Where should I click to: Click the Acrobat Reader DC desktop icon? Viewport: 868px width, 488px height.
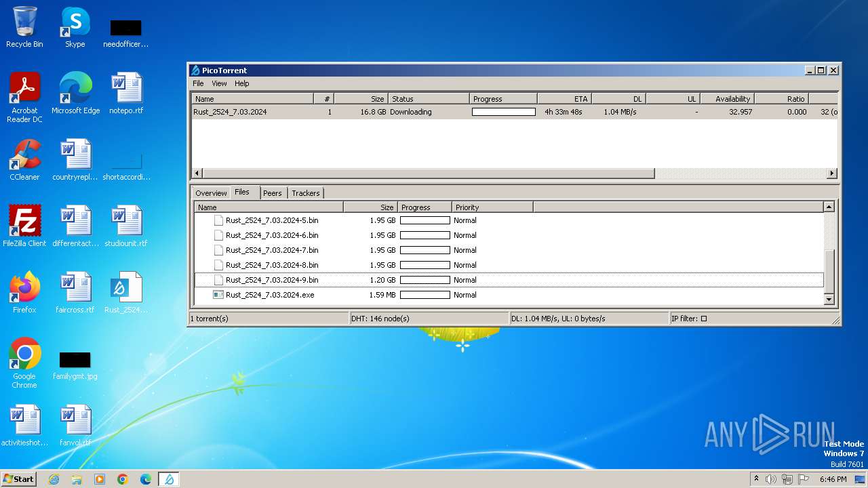(x=24, y=98)
